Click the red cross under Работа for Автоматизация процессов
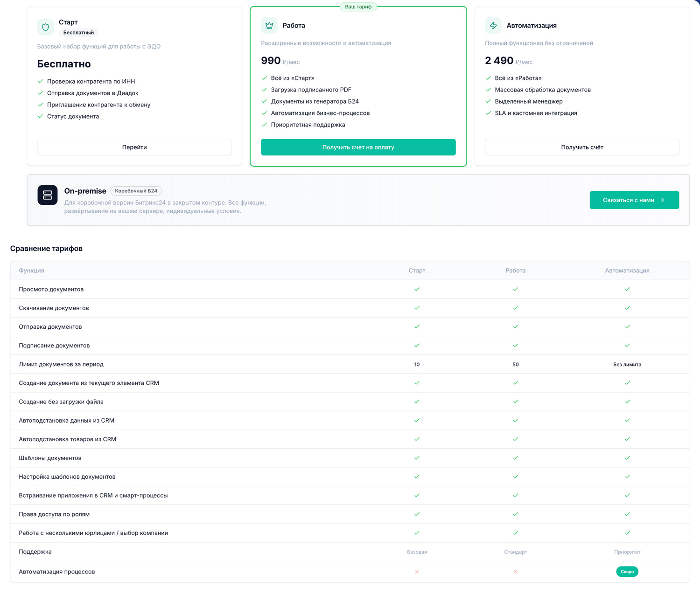700x594 pixels. [x=515, y=572]
